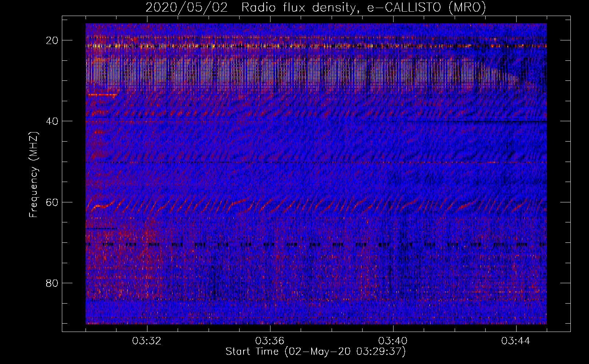Click the 40 frequency tick label

click(52, 121)
